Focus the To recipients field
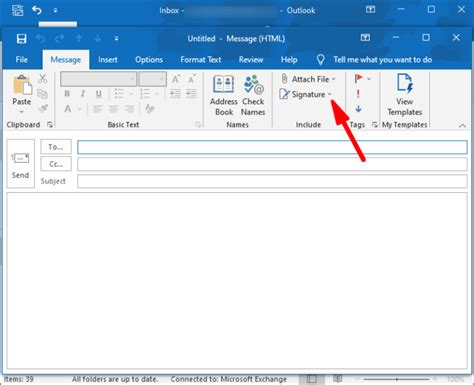Viewport: 474px width, 385px height. coord(272,147)
